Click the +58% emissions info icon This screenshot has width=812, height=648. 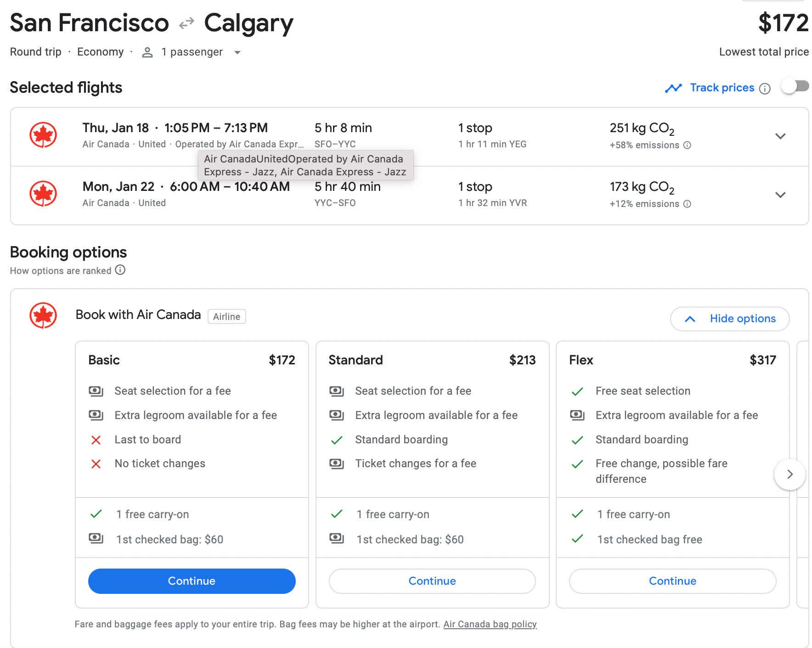tap(687, 145)
